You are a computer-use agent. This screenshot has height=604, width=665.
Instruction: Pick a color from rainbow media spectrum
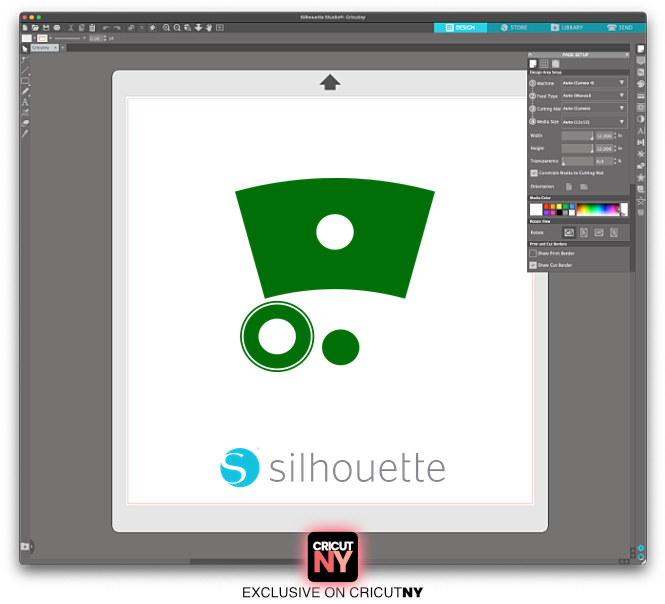pos(598,209)
